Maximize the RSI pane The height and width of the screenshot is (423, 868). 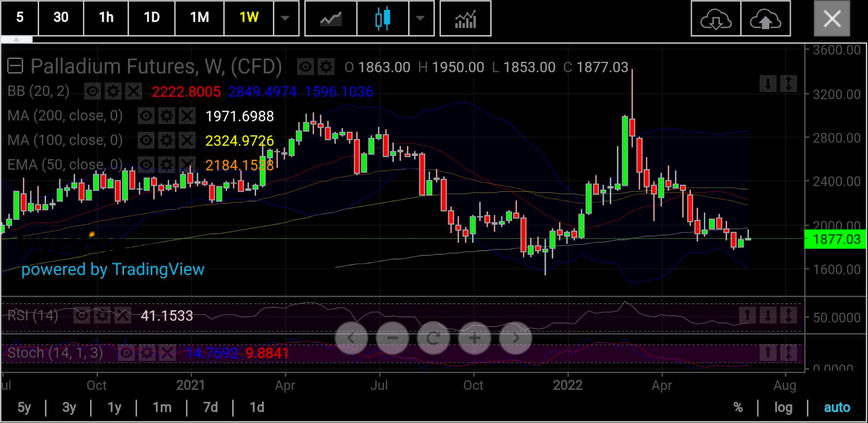[x=789, y=315]
